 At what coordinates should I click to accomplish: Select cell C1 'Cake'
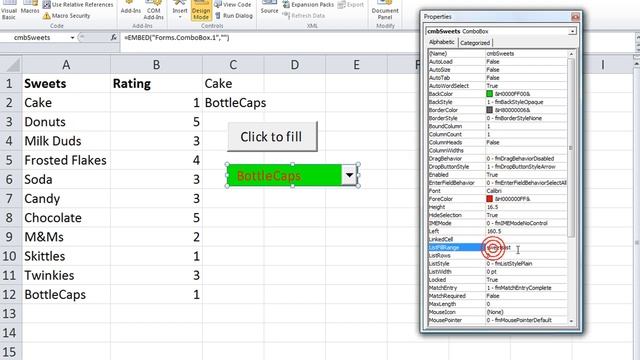pos(233,84)
